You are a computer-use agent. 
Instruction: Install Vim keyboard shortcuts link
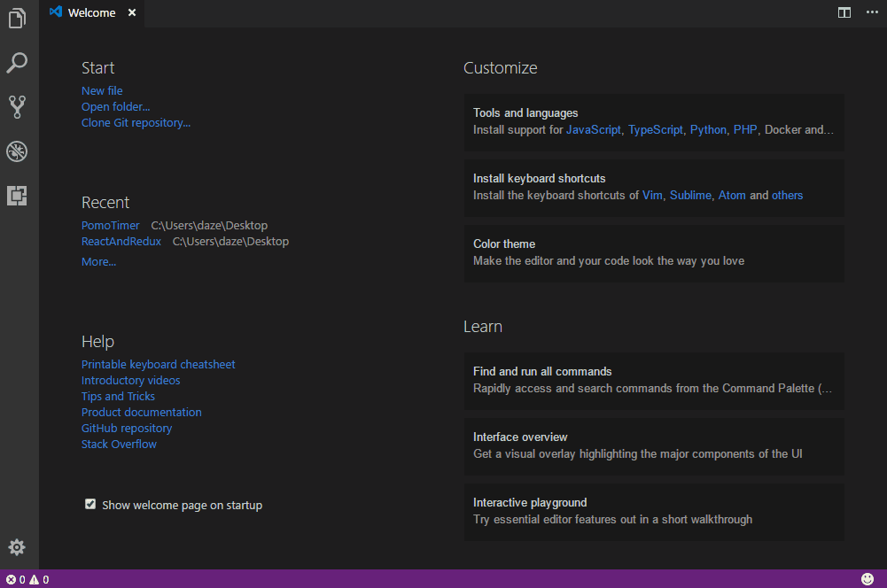pos(652,195)
